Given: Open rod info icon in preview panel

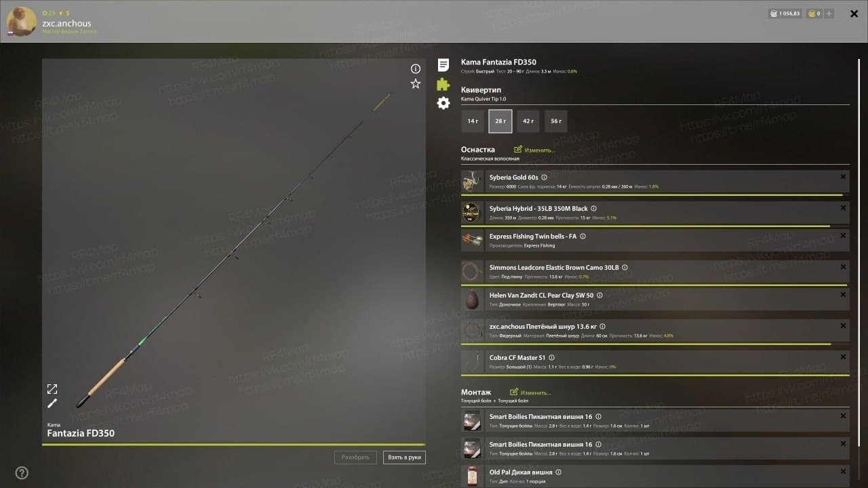Looking at the screenshot, I should [x=416, y=68].
